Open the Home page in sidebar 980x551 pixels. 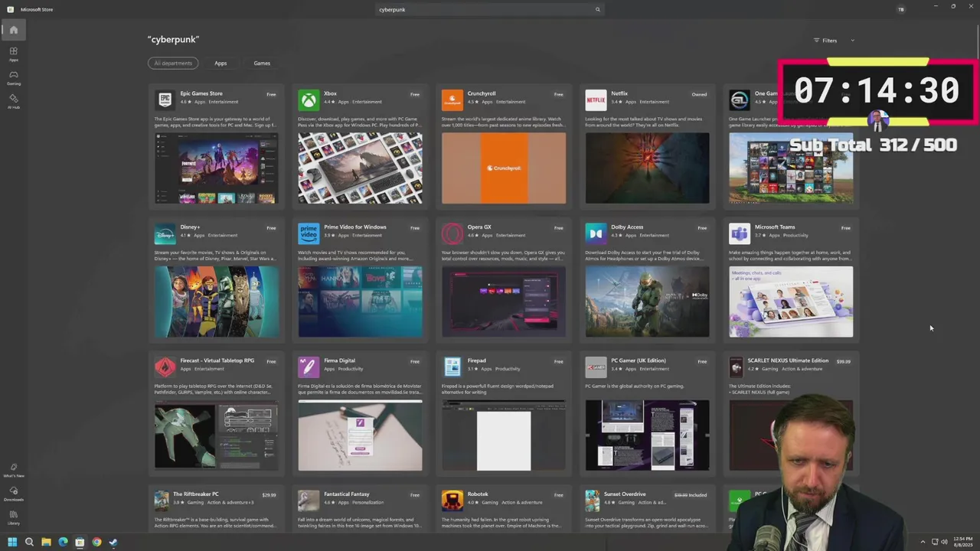coord(13,30)
